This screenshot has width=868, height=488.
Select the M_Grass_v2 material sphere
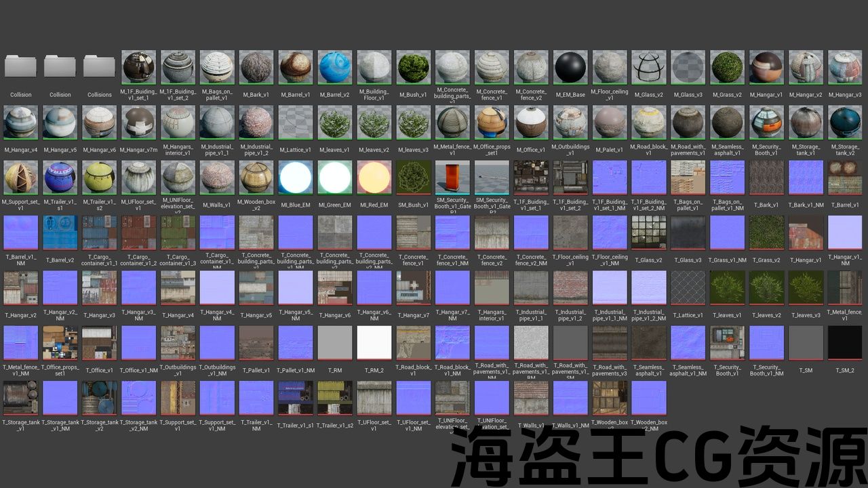pos(728,67)
